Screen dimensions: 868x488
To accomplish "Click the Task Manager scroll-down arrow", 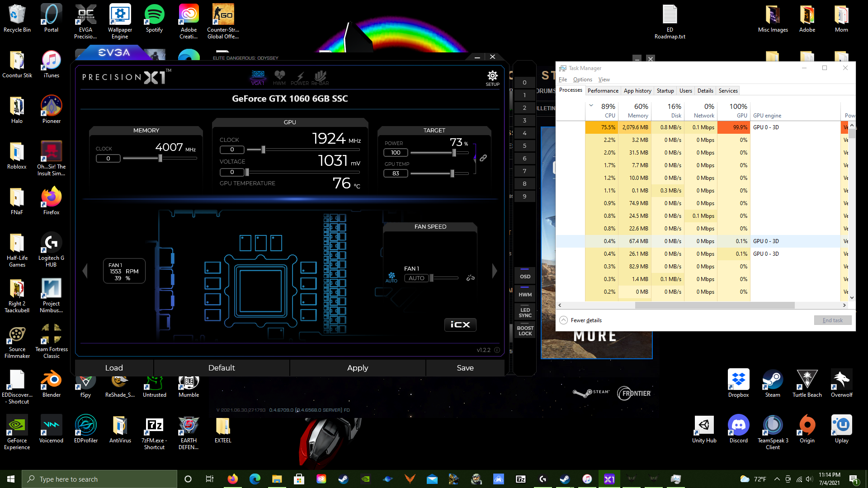I will 852,298.
